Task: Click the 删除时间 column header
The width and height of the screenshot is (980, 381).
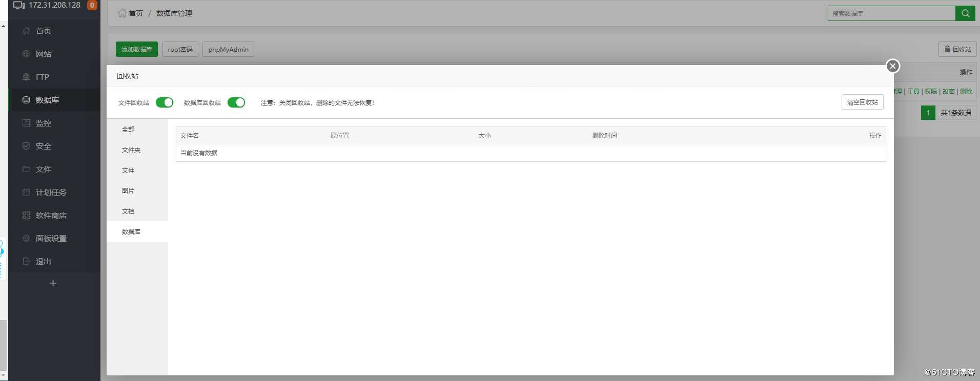Action: 605,136
